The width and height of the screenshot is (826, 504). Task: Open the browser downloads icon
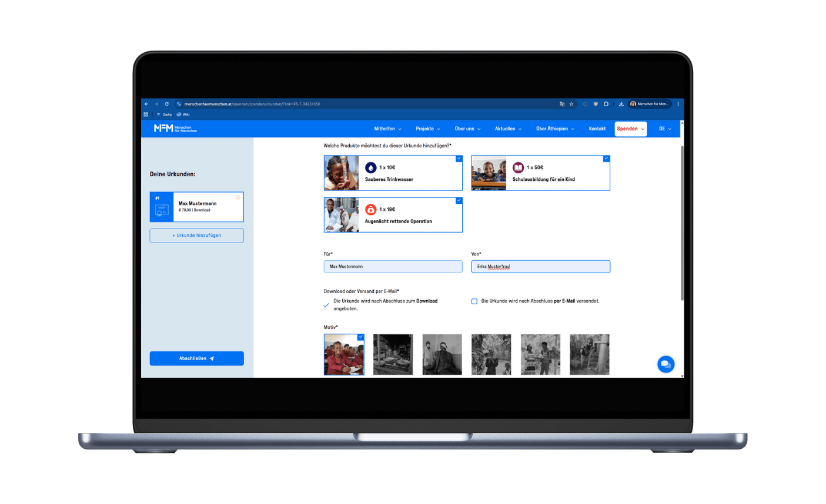point(621,104)
